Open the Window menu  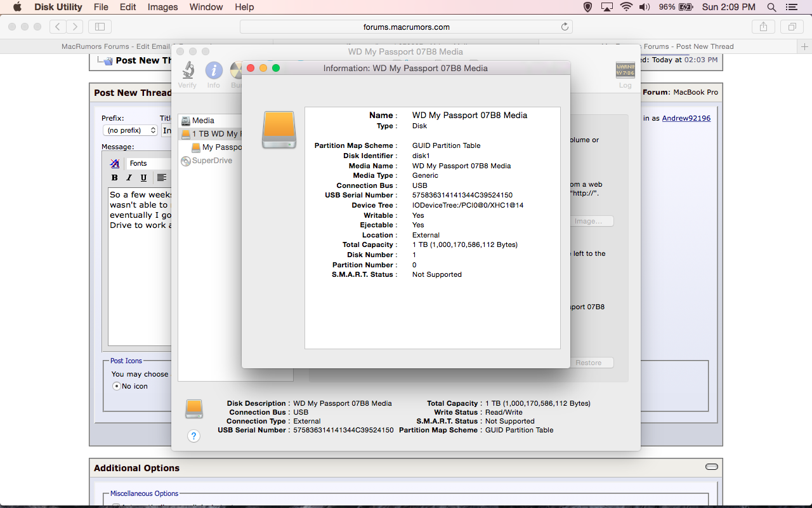pyautogui.click(x=206, y=7)
